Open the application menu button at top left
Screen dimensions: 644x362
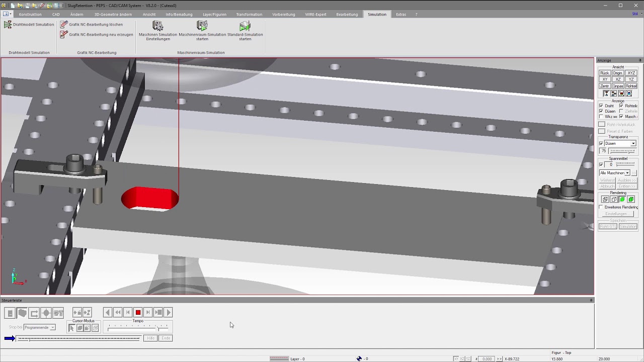(x=7, y=14)
